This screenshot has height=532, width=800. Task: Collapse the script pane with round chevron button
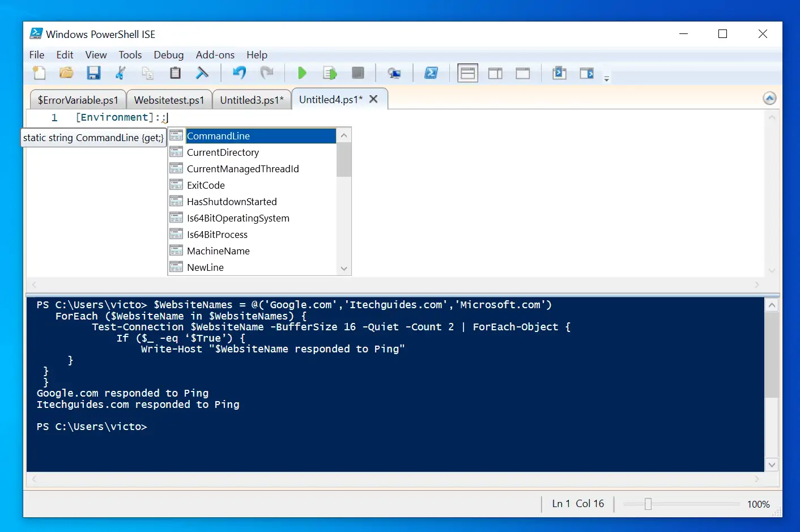[x=769, y=99]
